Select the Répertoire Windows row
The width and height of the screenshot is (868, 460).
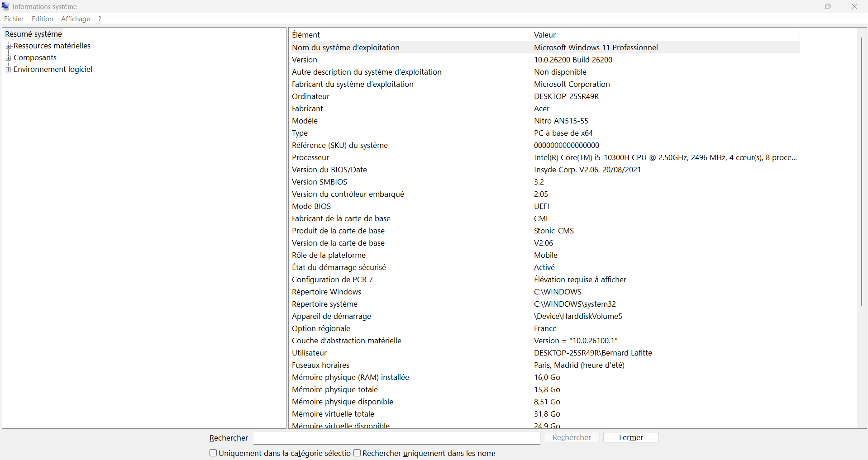coord(544,292)
